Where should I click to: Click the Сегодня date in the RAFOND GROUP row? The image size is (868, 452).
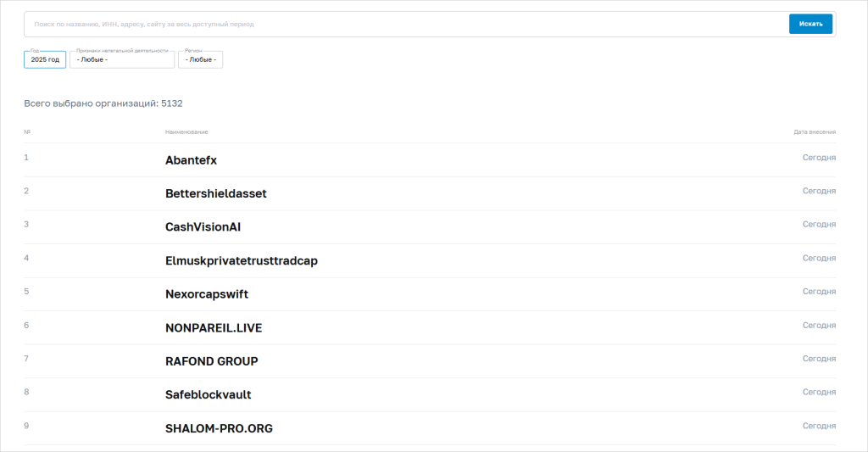[x=819, y=359]
